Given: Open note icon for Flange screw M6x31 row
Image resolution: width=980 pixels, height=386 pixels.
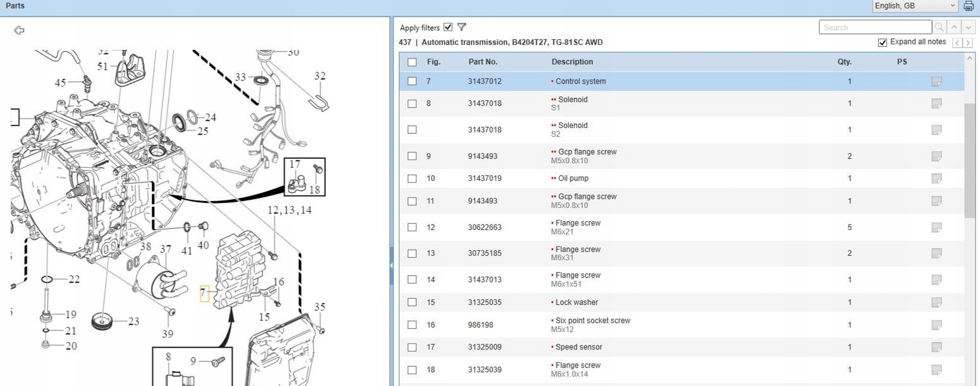Looking at the screenshot, I should pos(936,253).
